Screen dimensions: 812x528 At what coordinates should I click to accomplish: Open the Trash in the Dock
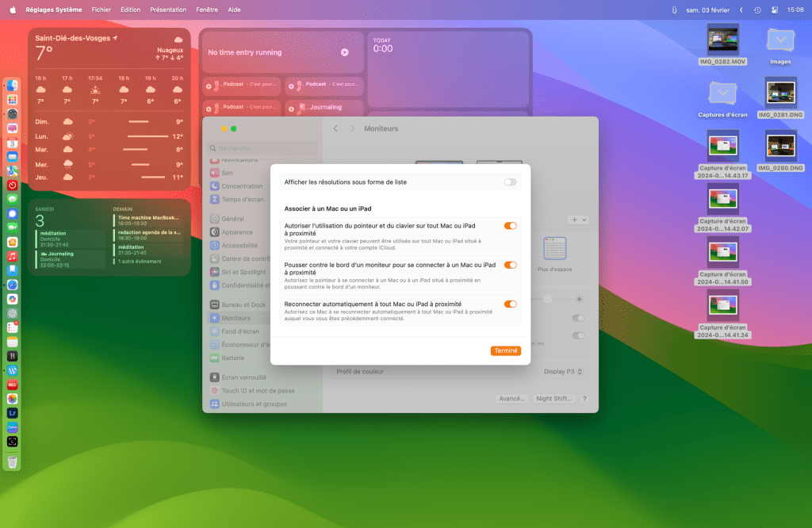pos(13,461)
